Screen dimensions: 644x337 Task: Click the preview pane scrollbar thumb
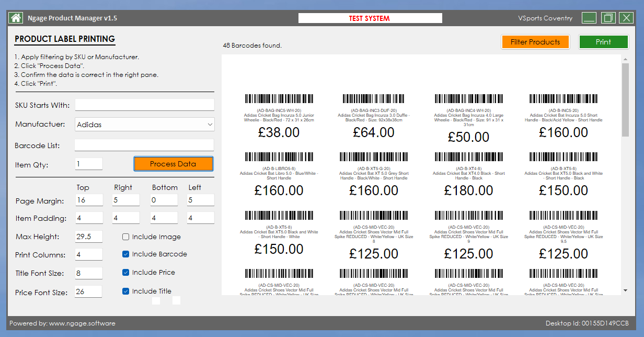click(625, 100)
